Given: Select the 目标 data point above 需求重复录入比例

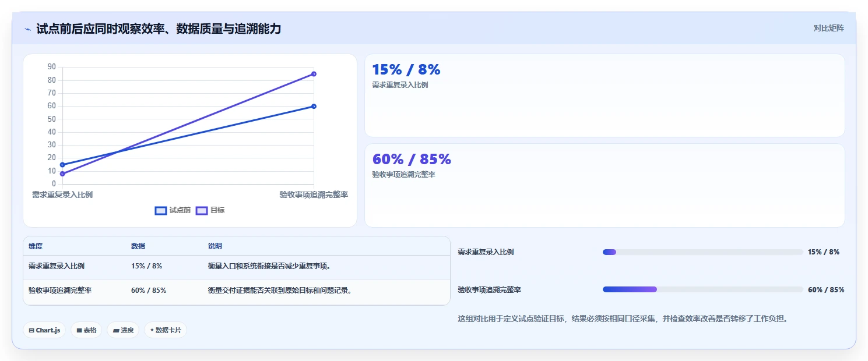Looking at the screenshot, I should click(x=62, y=174).
